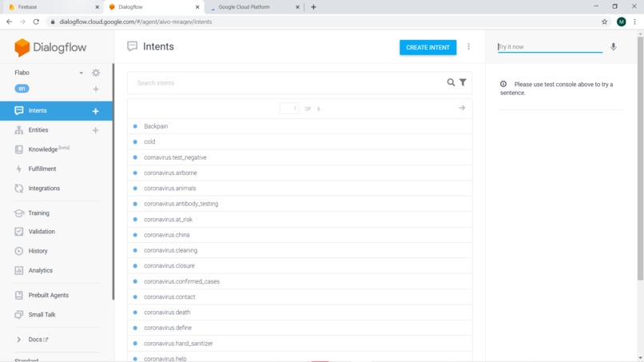Expand the Flabo agent dropdown arrow
The image size is (644, 362).
click(x=81, y=73)
